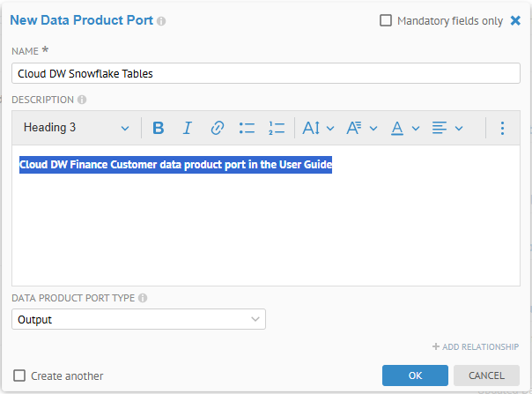Tick the Create another checkbox

coord(19,375)
